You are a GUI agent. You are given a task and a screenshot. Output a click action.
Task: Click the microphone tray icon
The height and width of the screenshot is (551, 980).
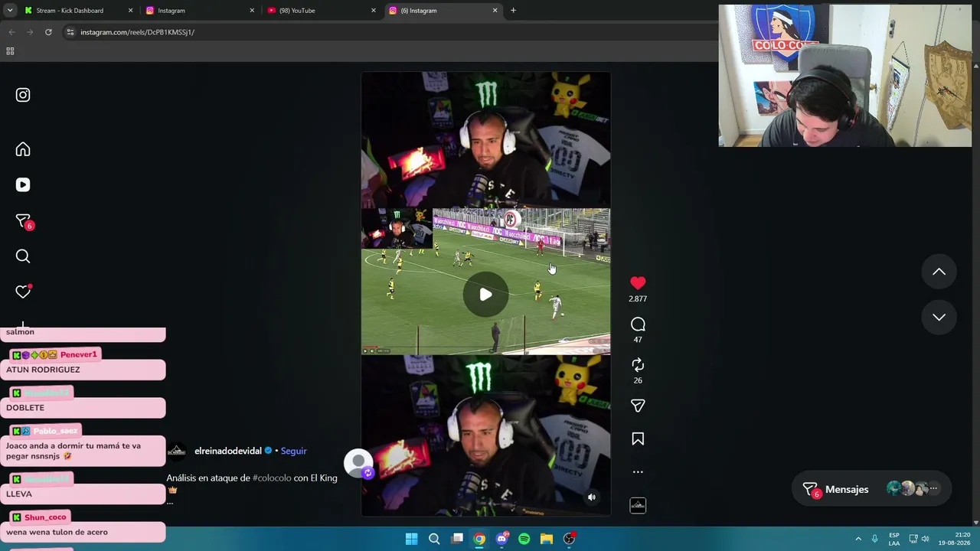(874, 539)
